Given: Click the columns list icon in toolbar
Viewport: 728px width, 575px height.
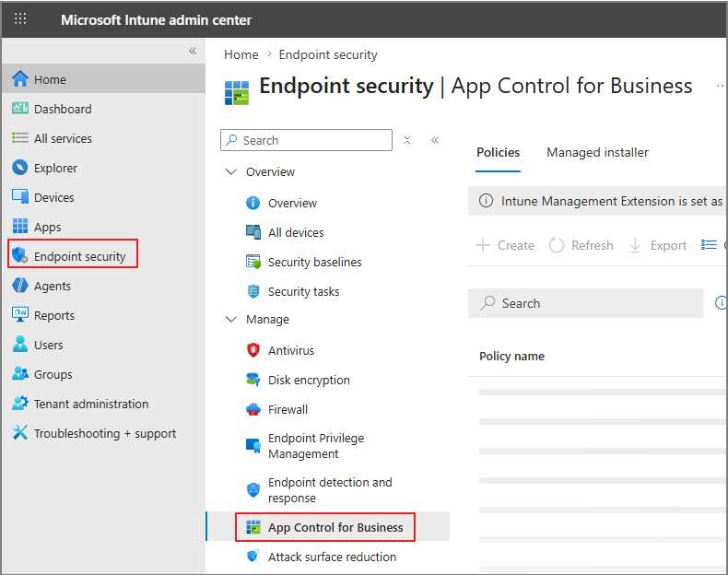Looking at the screenshot, I should click(709, 244).
